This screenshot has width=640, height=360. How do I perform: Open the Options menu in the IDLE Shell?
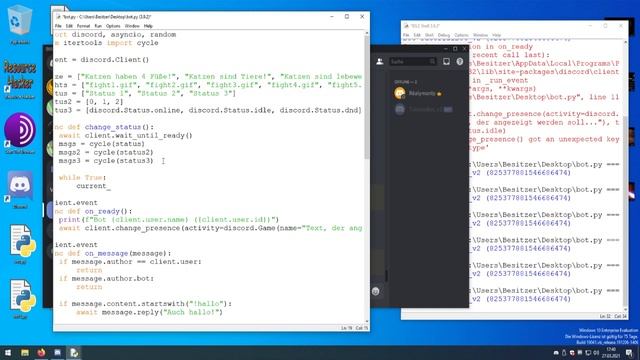(x=461, y=35)
